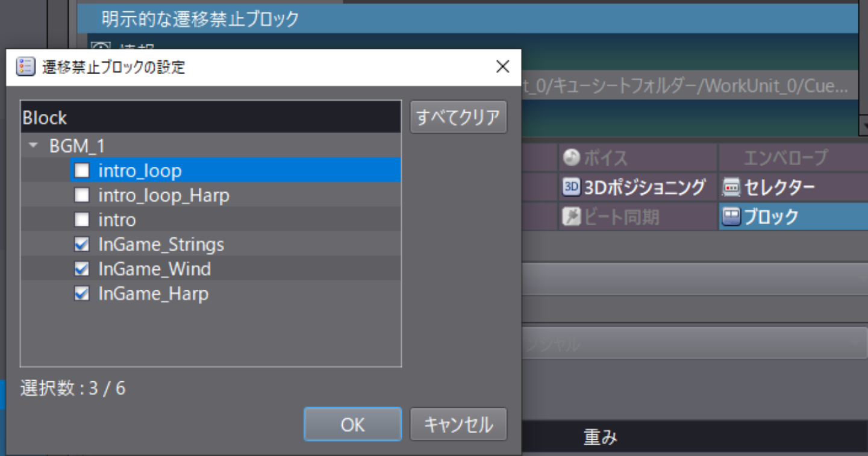Click the Block column header

click(x=210, y=117)
